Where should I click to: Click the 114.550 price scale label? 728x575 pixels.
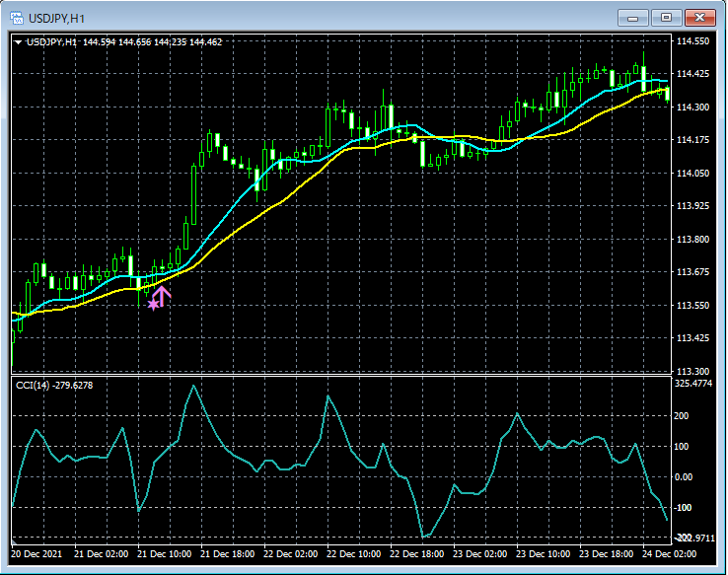pyautogui.click(x=693, y=41)
